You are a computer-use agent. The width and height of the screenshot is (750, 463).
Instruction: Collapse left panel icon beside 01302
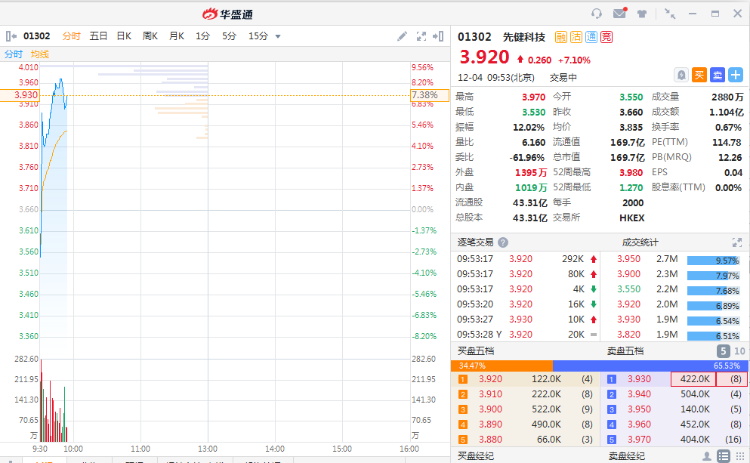[x=11, y=36]
